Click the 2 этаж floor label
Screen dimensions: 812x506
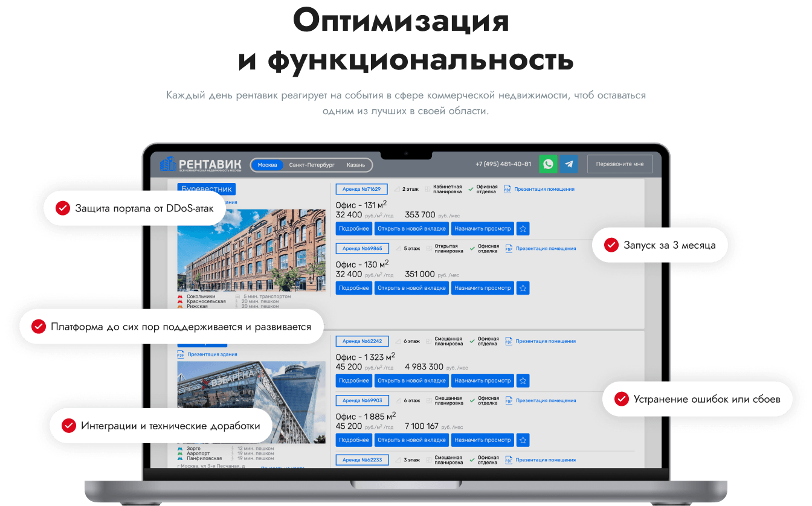tap(411, 189)
